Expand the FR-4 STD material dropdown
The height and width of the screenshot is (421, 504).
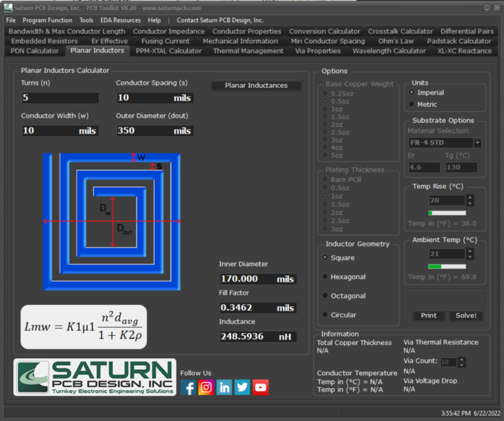(477, 143)
